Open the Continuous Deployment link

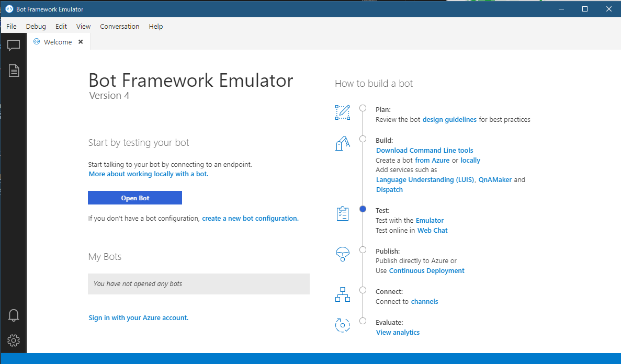tap(426, 271)
